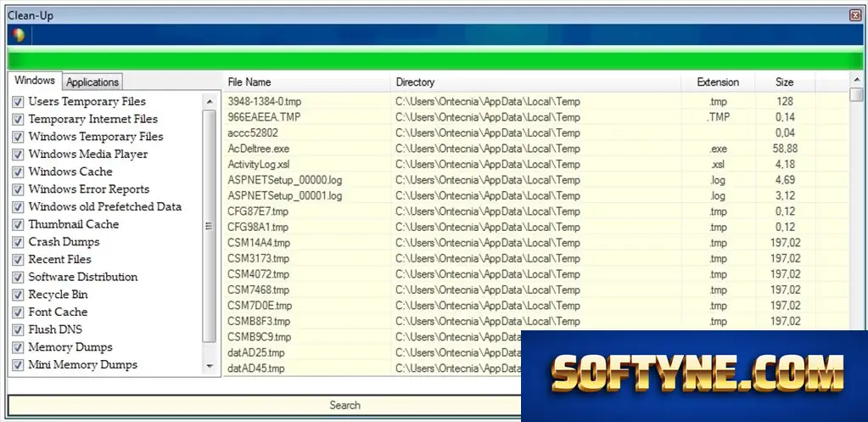Click up arrow of category list scrollbar
The height and width of the screenshot is (422, 868).
tap(210, 101)
